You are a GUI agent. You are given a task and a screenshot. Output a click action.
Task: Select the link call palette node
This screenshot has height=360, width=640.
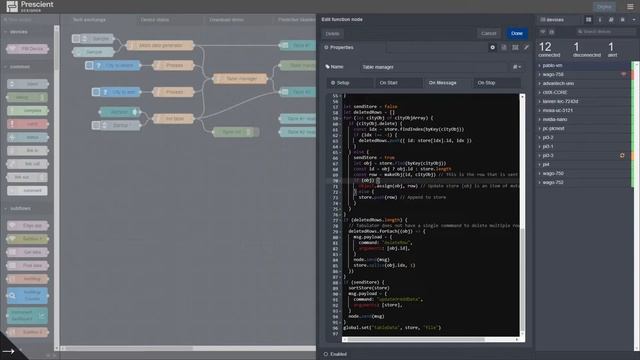tap(27, 164)
